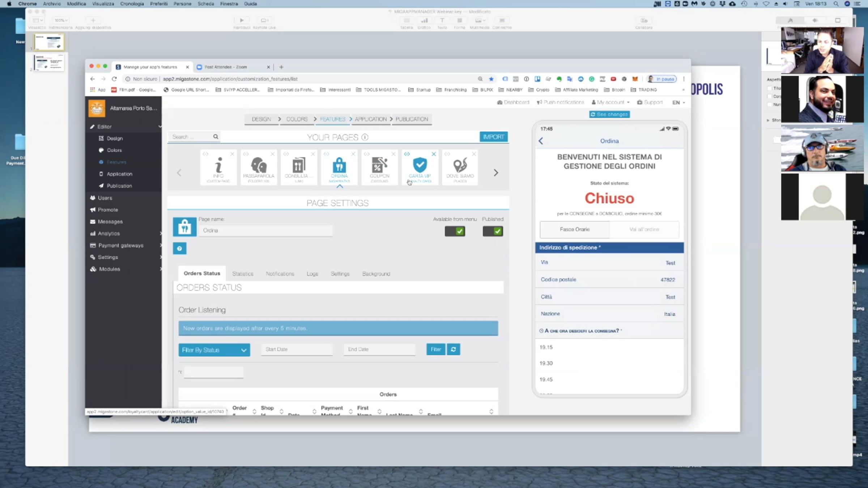Click the Page name input field

[265, 231]
